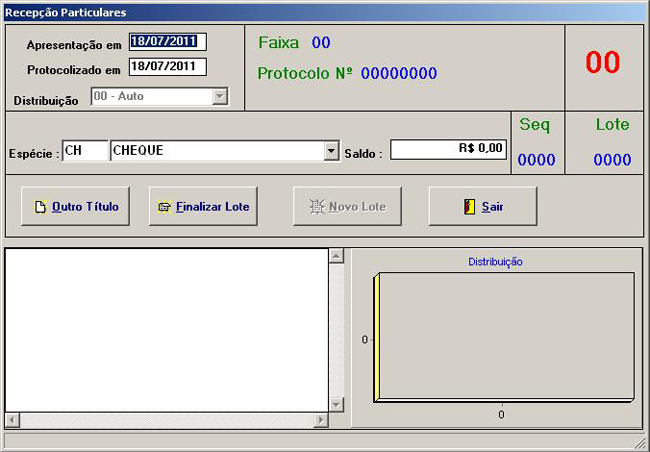The image size is (650, 452).
Task: Focus the Apresentação em date field
Action: pyautogui.click(x=168, y=42)
